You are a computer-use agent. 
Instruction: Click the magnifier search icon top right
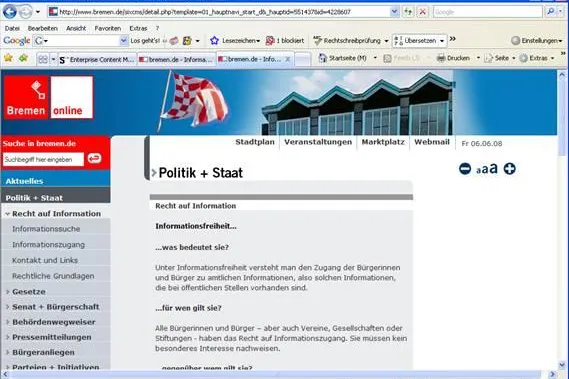pyautogui.click(x=551, y=12)
